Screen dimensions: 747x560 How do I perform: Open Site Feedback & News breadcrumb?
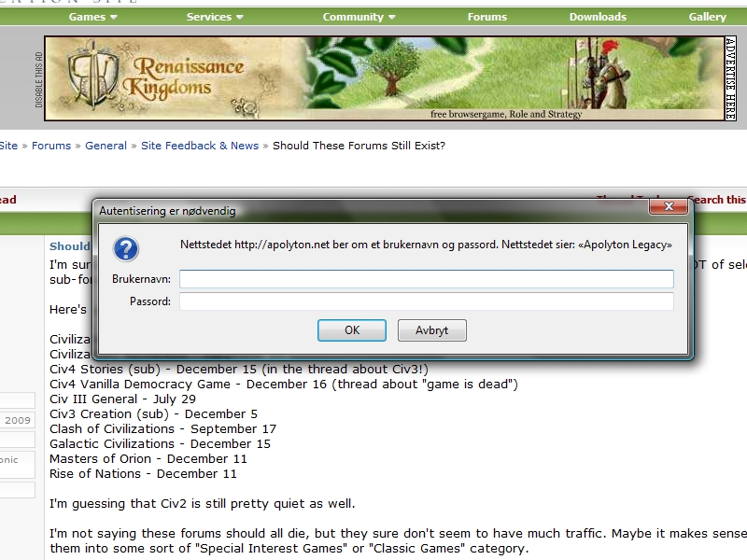point(200,146)
